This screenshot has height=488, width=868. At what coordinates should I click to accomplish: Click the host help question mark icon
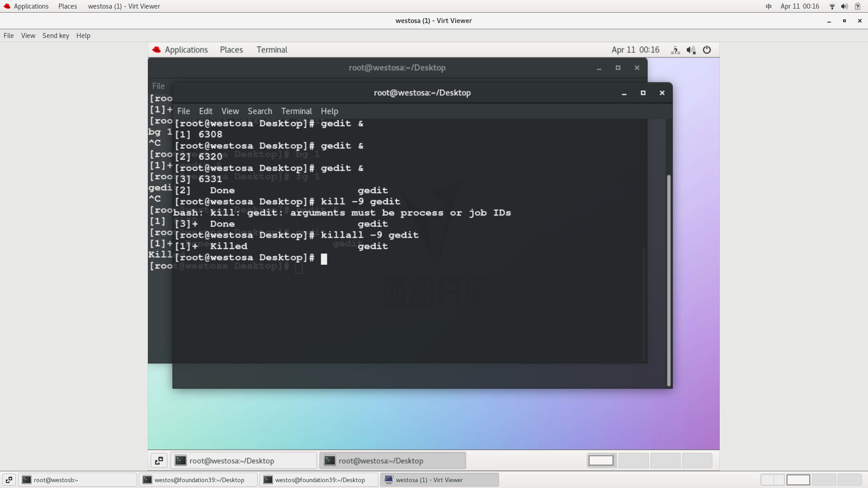click(858, 6)
